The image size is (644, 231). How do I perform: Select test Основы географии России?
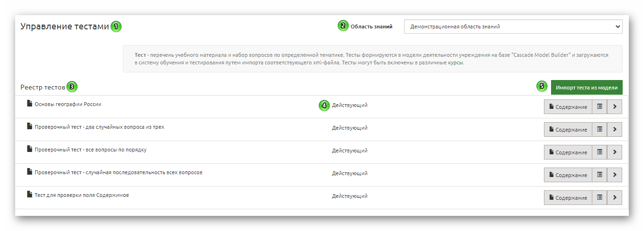click(68, 104)
